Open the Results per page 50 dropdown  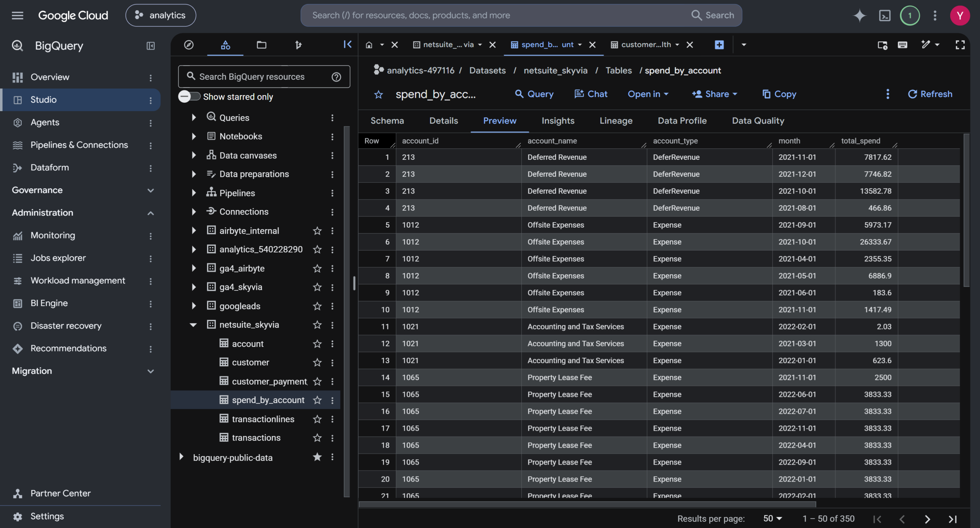coord(772,518)
